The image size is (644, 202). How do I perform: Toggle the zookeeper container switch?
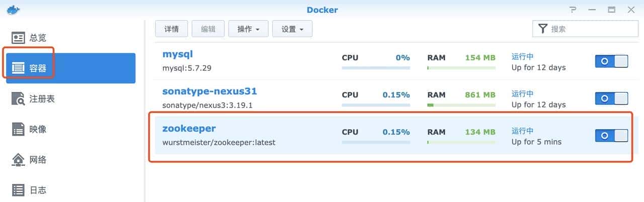(611, 136)
